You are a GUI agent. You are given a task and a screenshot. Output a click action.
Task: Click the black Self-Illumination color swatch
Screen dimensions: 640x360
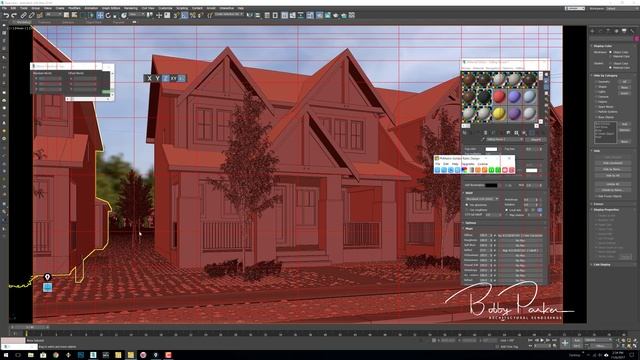point(491,185)
